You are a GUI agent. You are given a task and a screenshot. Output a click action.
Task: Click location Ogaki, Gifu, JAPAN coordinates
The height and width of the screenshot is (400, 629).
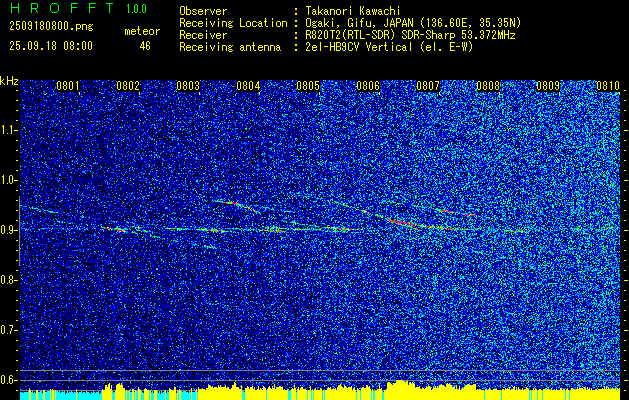click(x=412, y=23)
